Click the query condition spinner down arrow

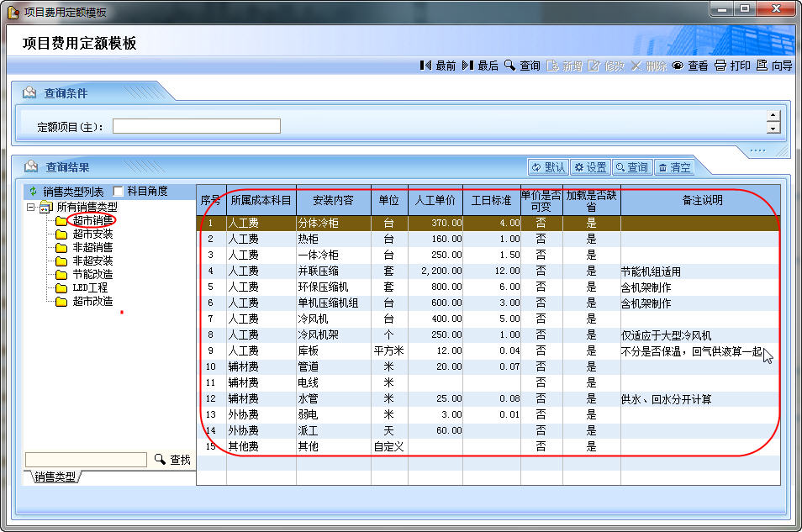tap(773, 129)
